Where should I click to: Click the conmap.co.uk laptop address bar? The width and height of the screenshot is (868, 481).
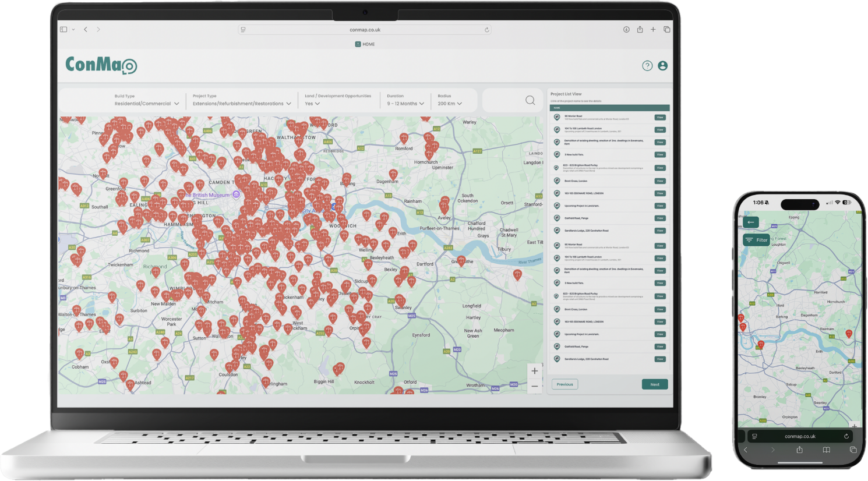[x=365, y=30]
